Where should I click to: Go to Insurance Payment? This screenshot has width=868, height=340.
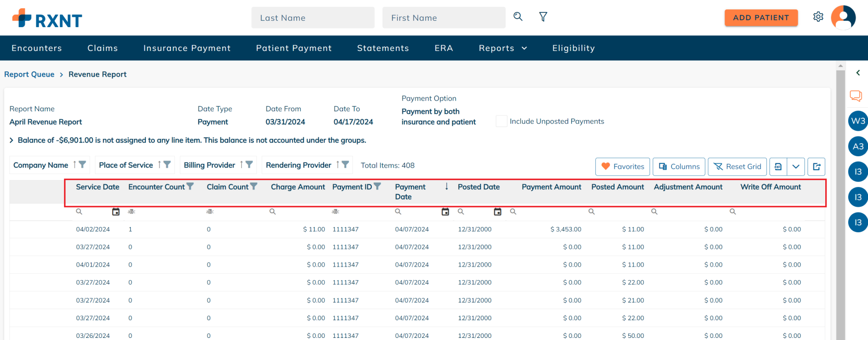(x=187, y=48)
